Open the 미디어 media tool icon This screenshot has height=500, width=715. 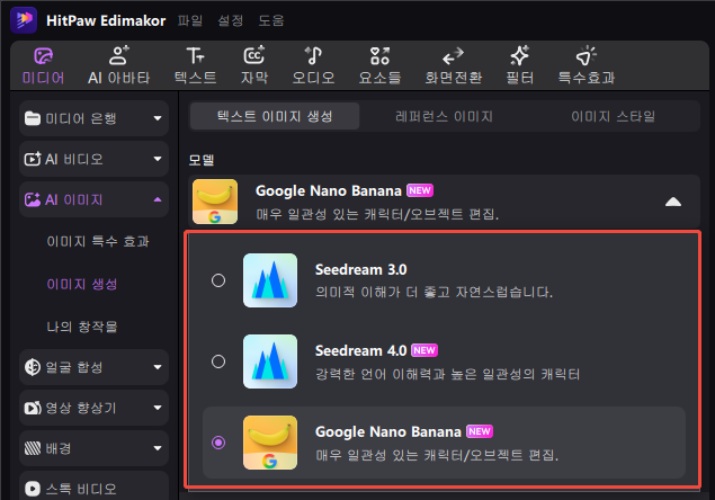(x=43, y=57)
